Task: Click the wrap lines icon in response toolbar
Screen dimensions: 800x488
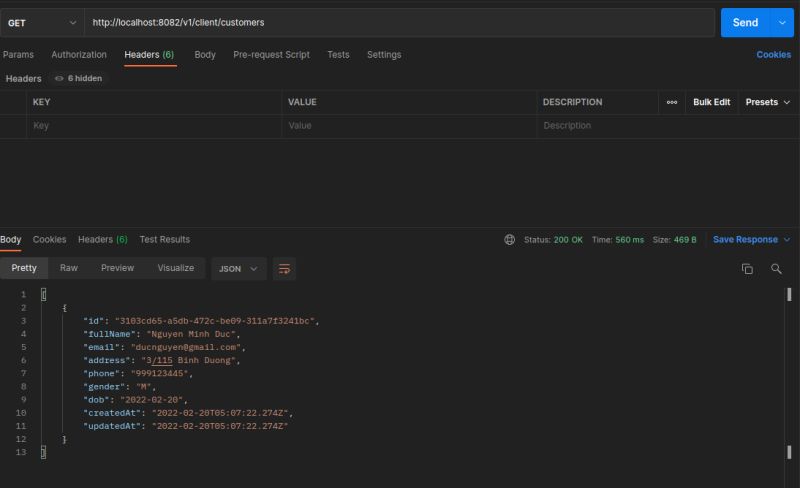Action: [x=284, y=269]
